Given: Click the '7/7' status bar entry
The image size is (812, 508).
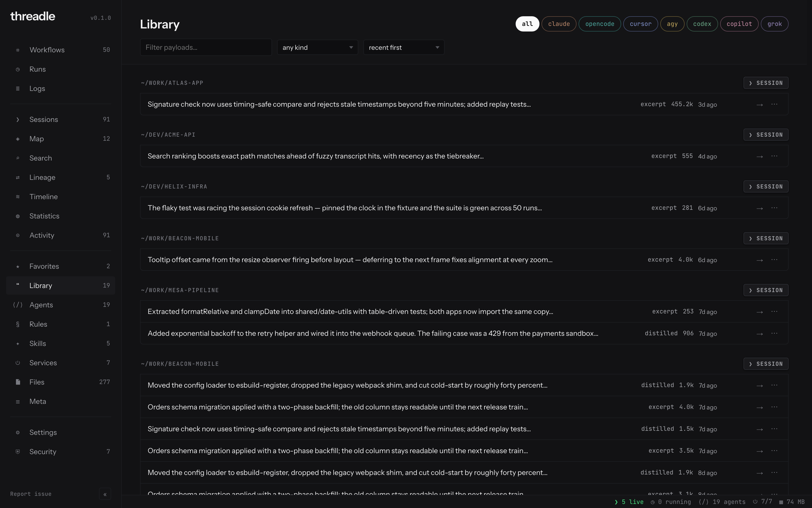Looking at the screenshot, I should 762,502.
